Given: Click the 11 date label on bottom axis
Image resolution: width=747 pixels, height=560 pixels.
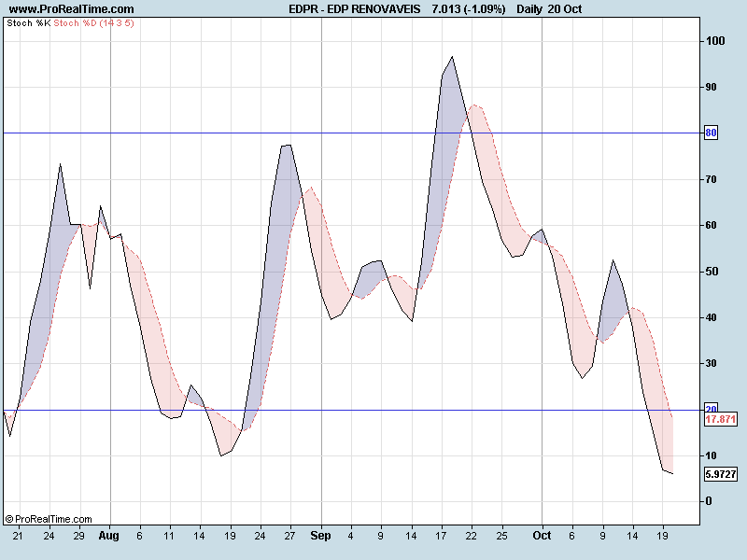Looking at the screenshot, I should click(x=169, y=536).
